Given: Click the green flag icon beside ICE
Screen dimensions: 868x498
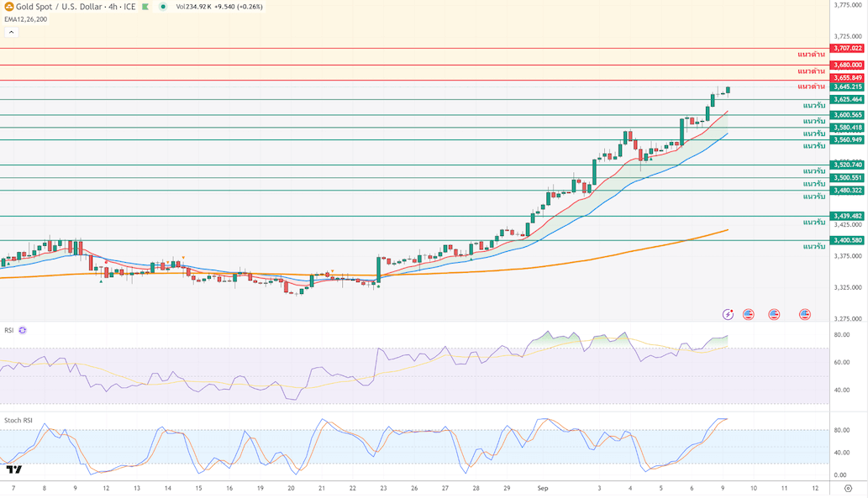Looking at the screenshot, I should click(145, 7).
